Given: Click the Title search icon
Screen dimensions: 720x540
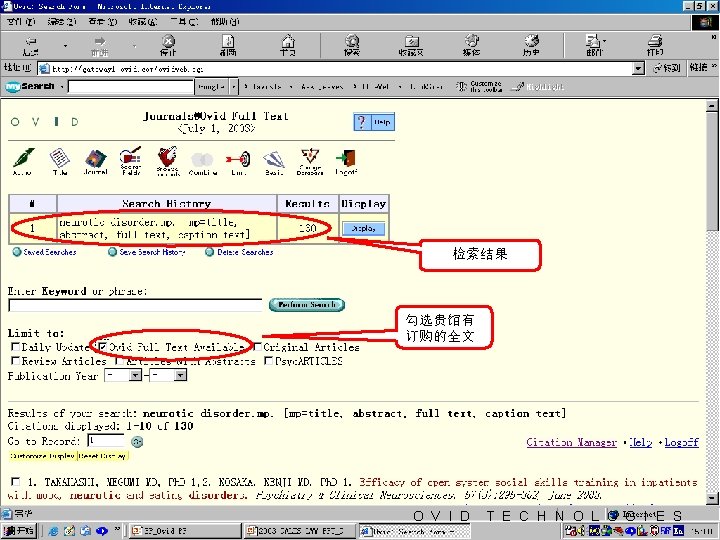Looking at the screenshot, I should point(60,161).
